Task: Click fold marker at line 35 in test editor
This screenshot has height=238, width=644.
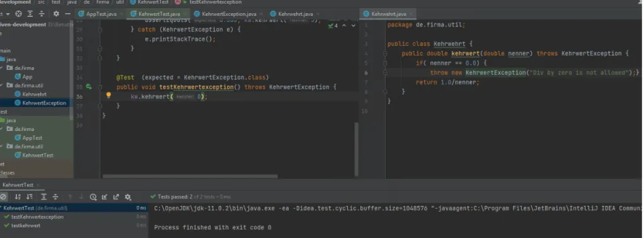Action: [x=100, y=87]
